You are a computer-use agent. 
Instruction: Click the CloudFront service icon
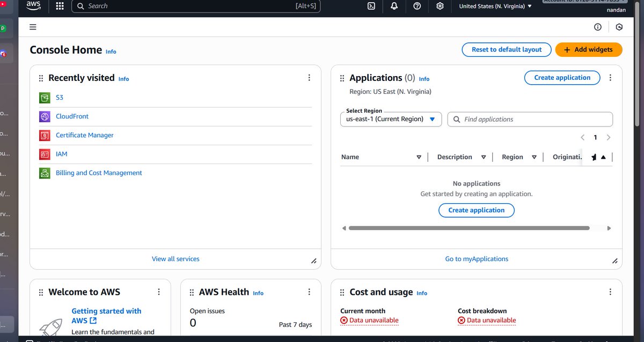point(45,116)
